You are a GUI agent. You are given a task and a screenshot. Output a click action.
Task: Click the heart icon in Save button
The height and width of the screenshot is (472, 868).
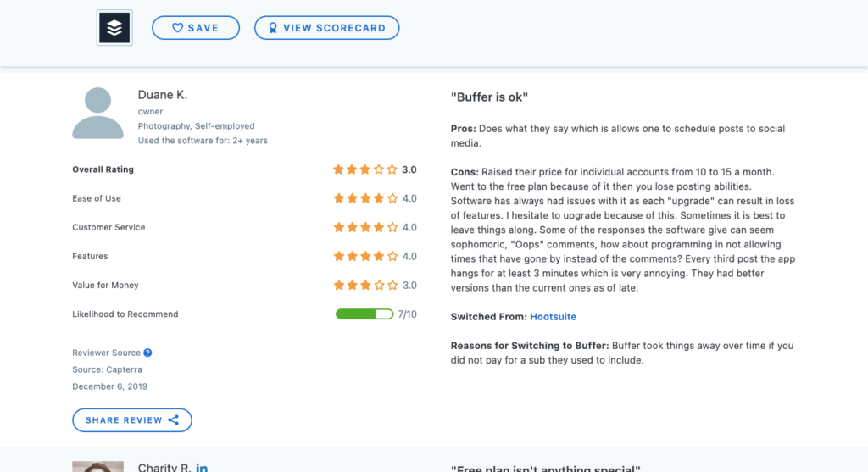pyautogui.click(x=177, y=28)
